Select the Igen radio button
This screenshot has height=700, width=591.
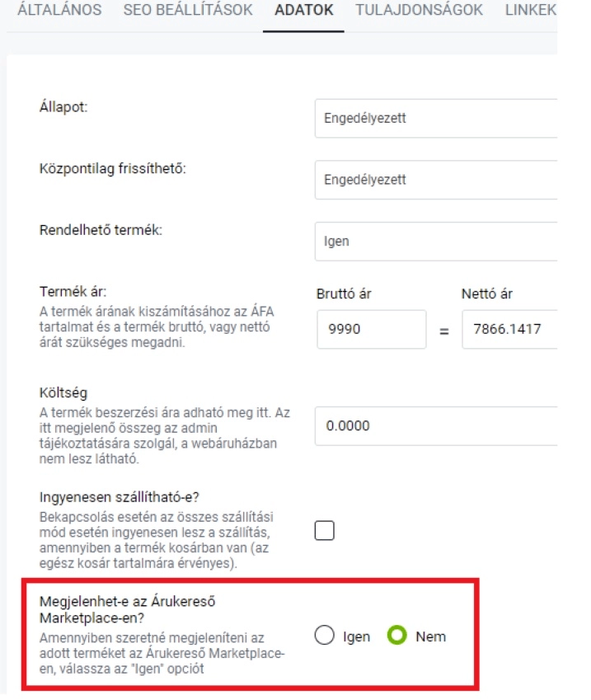(325, 635)
